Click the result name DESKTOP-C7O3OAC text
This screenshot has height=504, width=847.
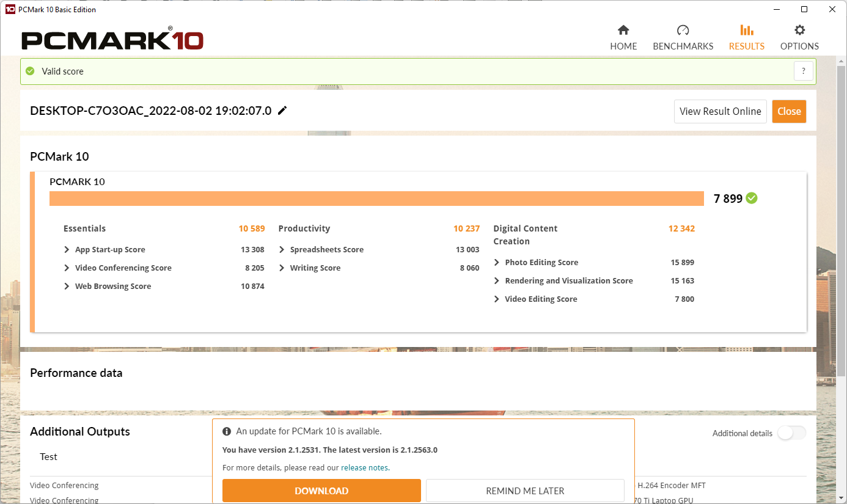point(151,111)
